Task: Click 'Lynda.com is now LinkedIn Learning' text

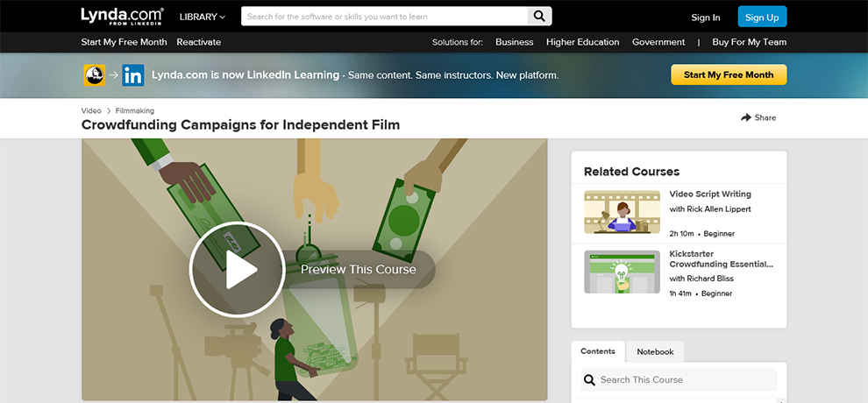Action: pyautogui.click(x=245, y=74)
